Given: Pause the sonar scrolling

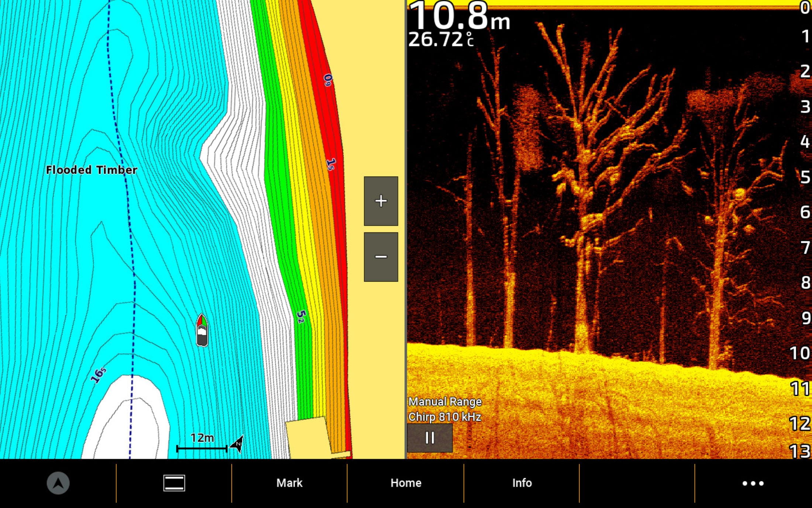Looking at the screenshot, I should click(430, 438).
